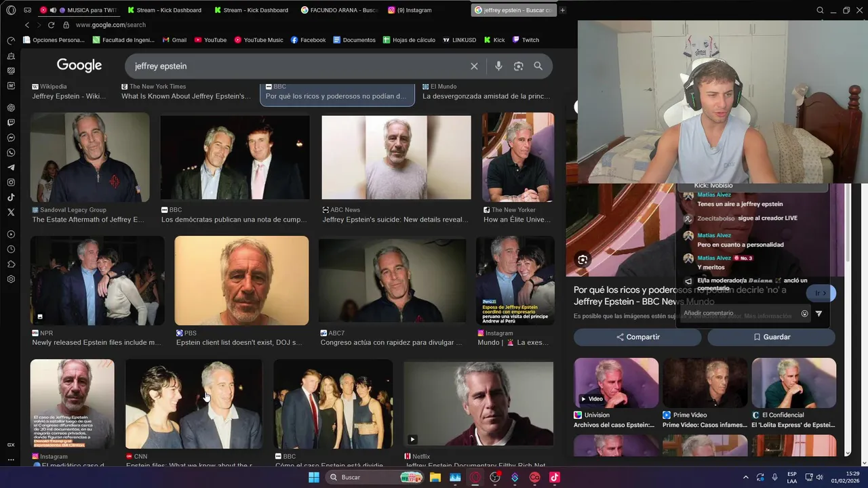Click the highlighted BBC Por qué los ricos result
This screenshot has height=488, width=868.
[337, 94]
